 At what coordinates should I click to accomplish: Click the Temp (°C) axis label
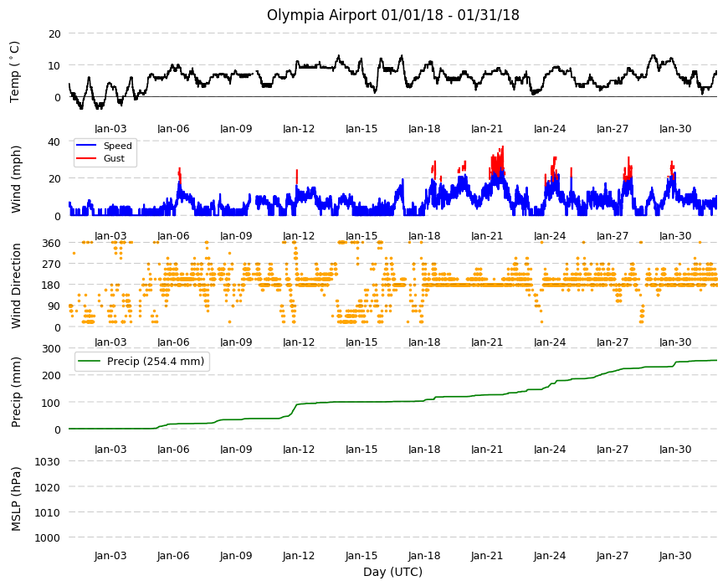coord(15,71)
